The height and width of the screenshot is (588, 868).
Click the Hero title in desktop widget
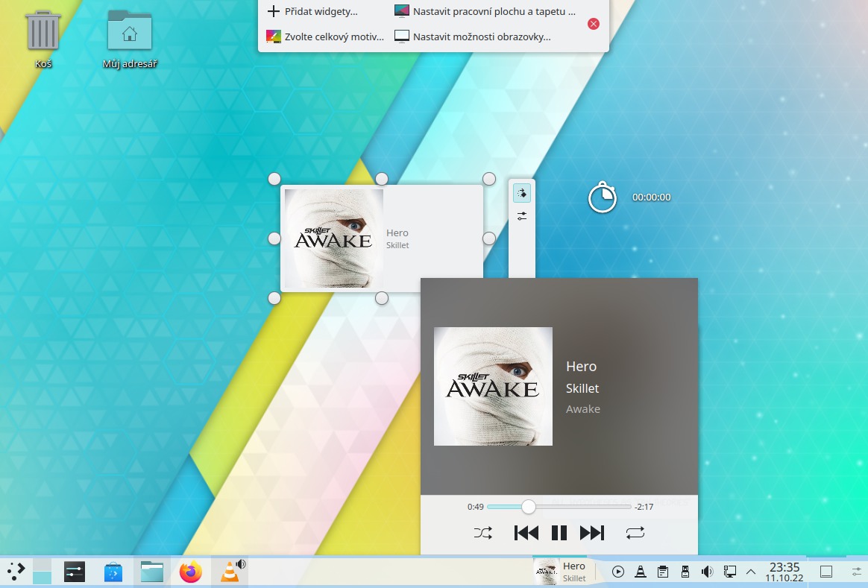[397, 233]
